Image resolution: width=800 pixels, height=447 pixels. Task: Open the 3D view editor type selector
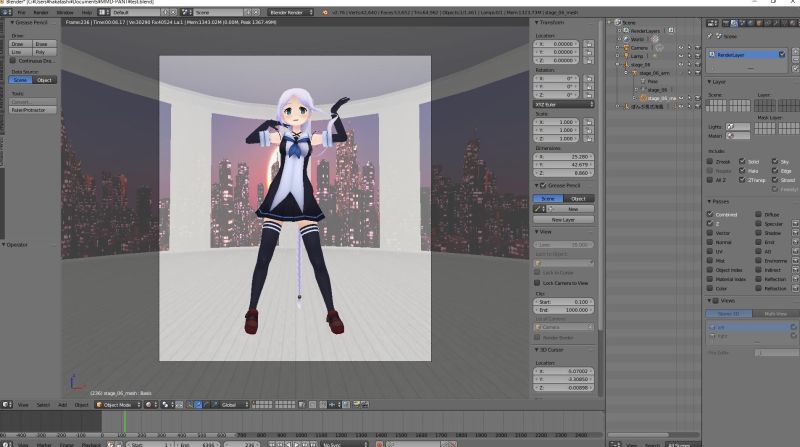[x=7, y=405]
